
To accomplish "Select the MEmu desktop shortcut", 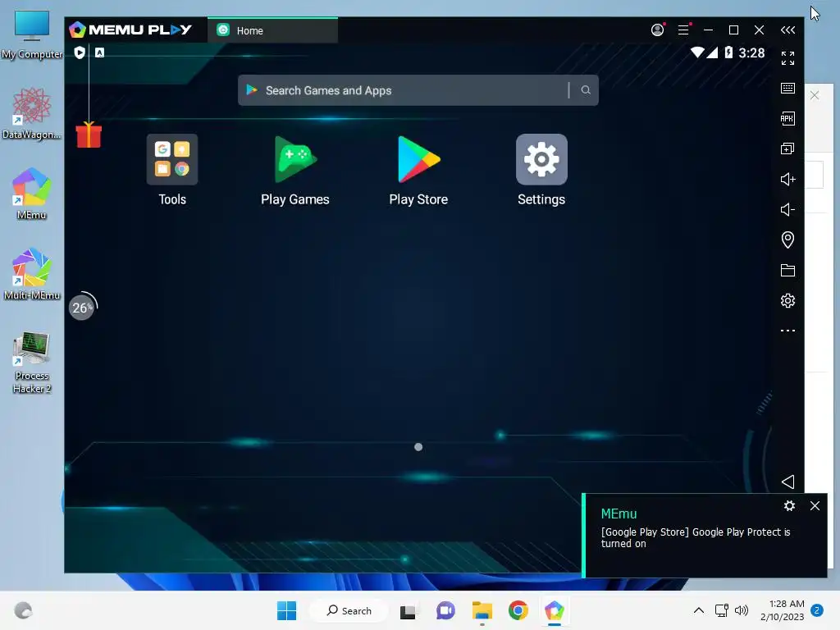I will [x=32, y=194].
